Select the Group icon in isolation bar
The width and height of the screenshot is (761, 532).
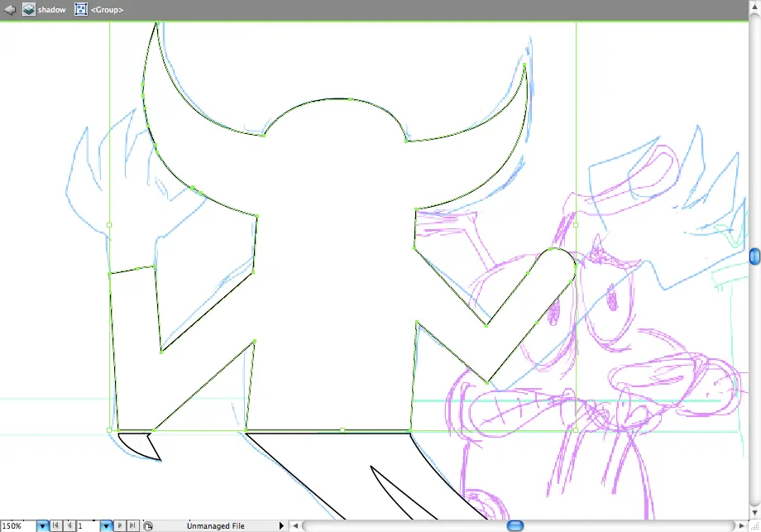tap(81, 9)
